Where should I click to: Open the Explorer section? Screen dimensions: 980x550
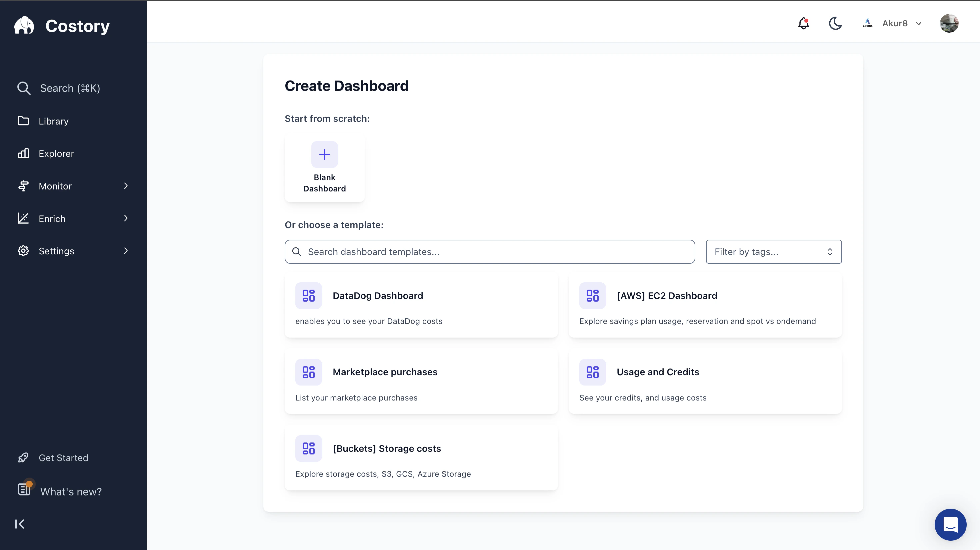[x=56, y=153]
